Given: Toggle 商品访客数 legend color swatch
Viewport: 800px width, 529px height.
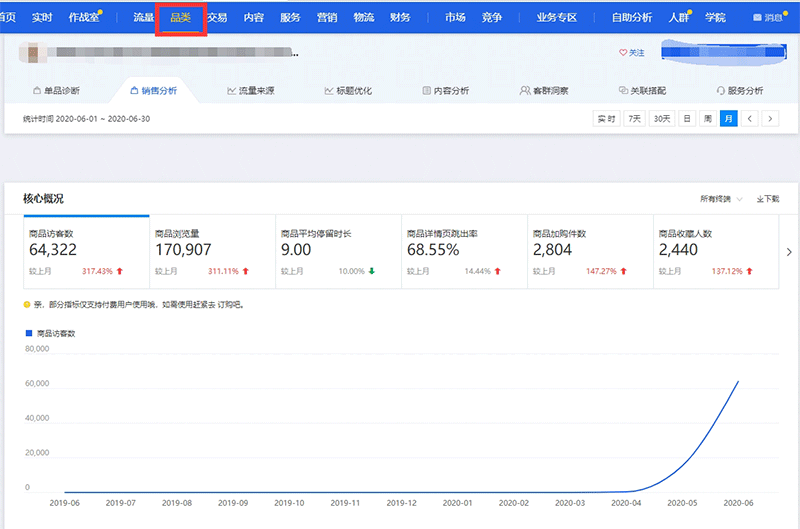Looking at the screenshot, I should click(x=28, y=331).
